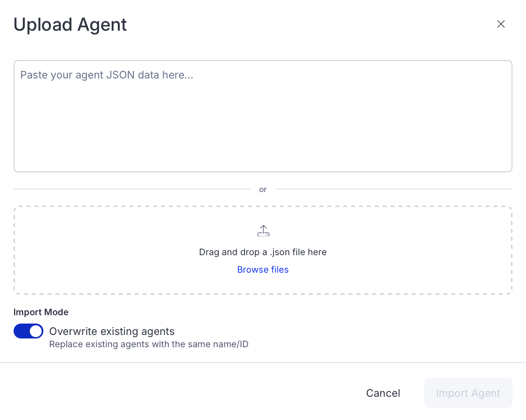
Task: Click the horizontal divider above the footer buttons
Action: pos(263,363)
